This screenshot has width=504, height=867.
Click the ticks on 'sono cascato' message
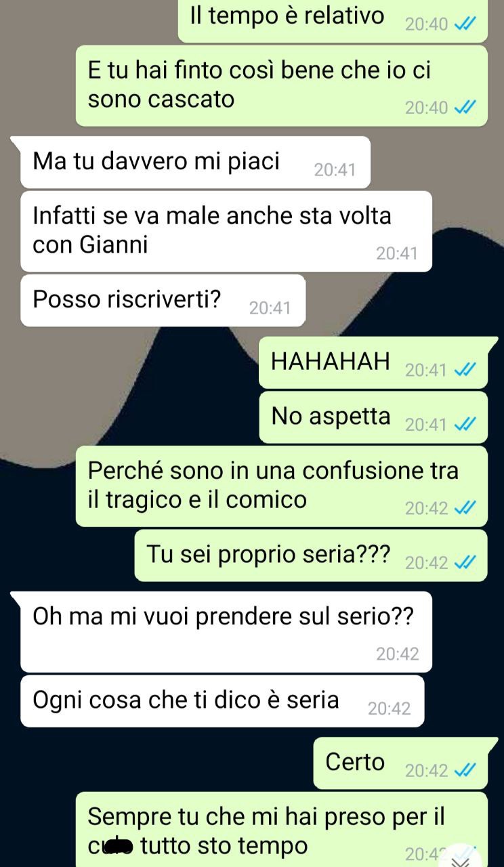click(x=465, y=107)
